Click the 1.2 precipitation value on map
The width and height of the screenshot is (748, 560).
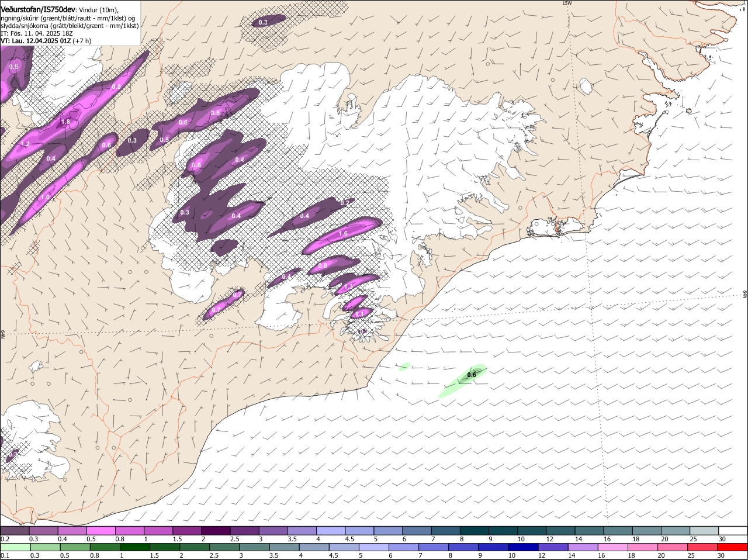[25, 144]
